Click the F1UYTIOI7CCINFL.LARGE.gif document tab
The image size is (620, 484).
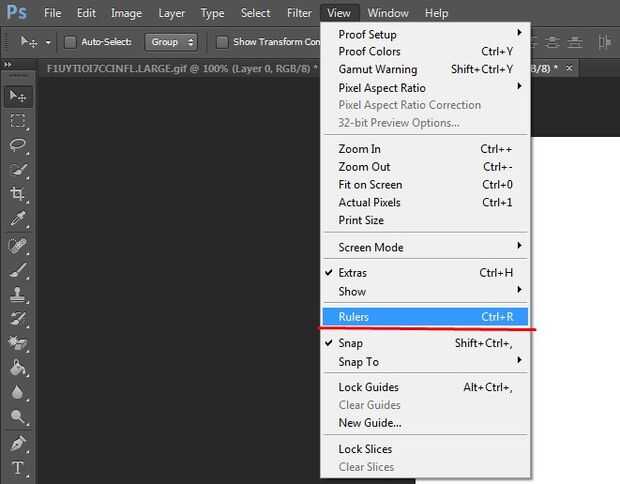click(181, 68)
